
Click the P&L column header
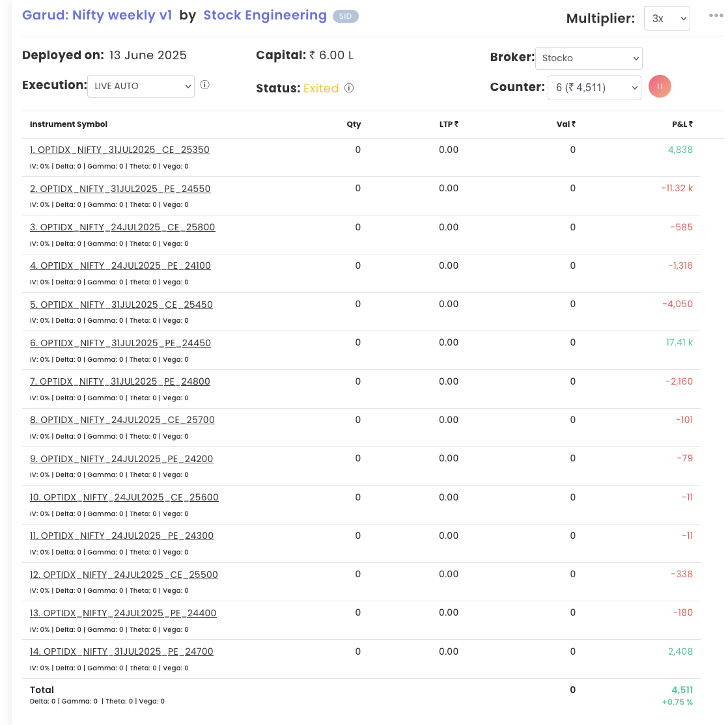[x=682, y=124]
